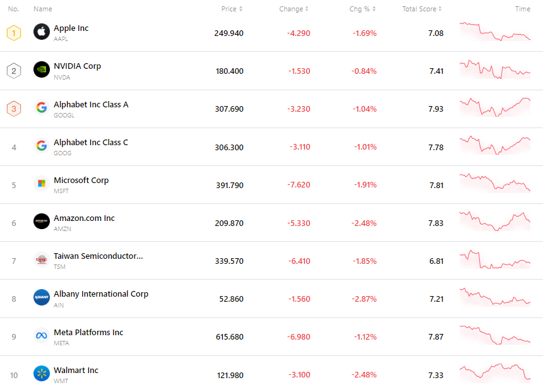Click the Meta Platforms infinity logo
This screenshot has height=392, width=543.
pyautogui.click(x=41, y=336)
